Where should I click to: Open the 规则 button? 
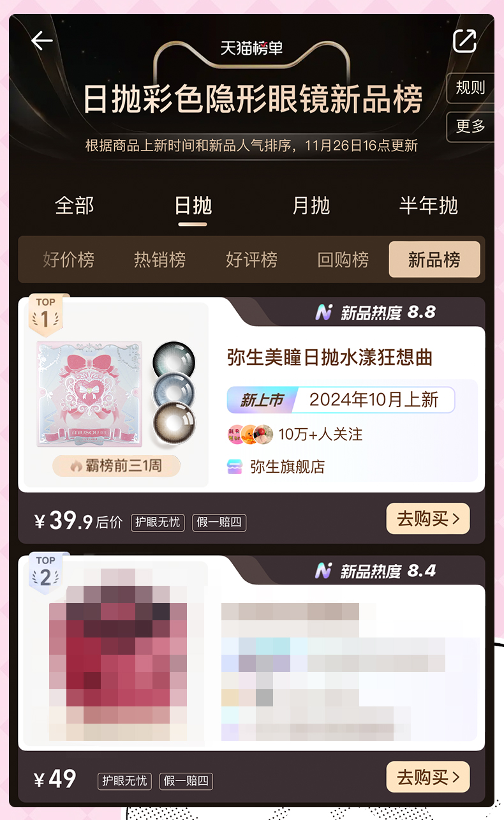[470, 88]
